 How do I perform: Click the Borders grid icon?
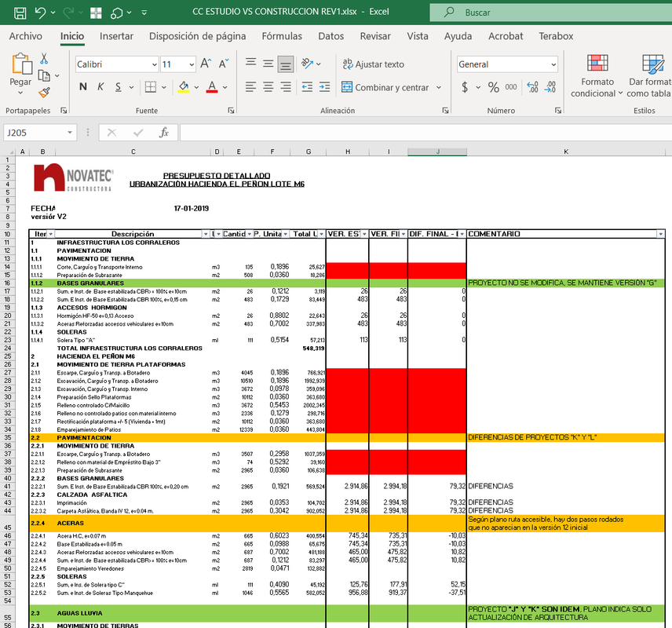click(x=151, y=87)
